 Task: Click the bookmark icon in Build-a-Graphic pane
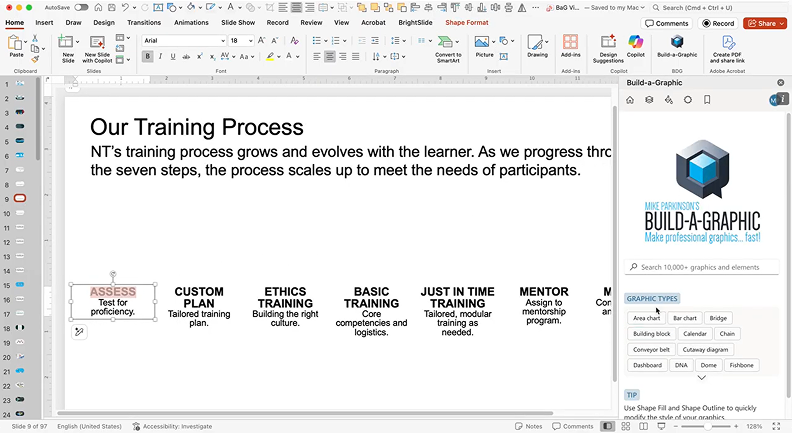pos(707,100)
